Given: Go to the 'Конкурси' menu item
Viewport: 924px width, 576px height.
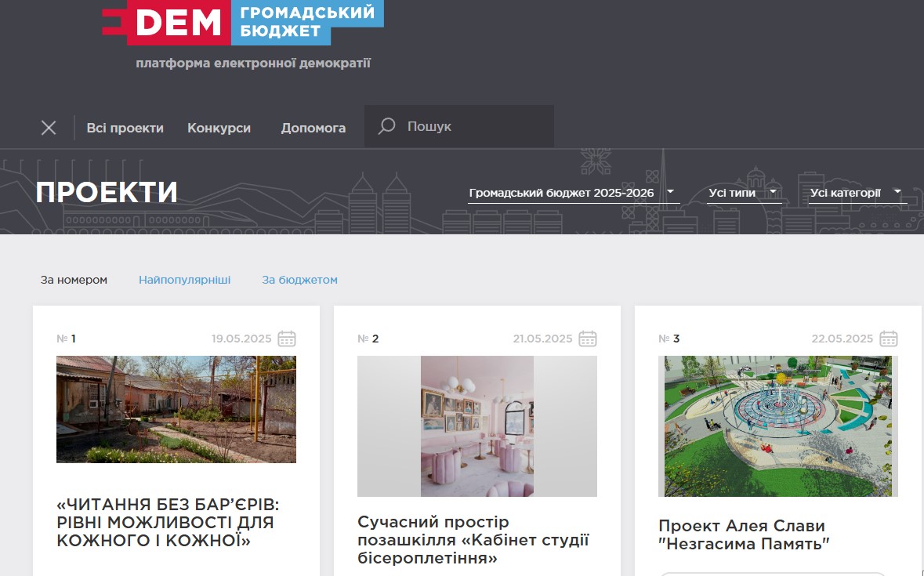Looking at the screenshot, I should pos(219,128).
